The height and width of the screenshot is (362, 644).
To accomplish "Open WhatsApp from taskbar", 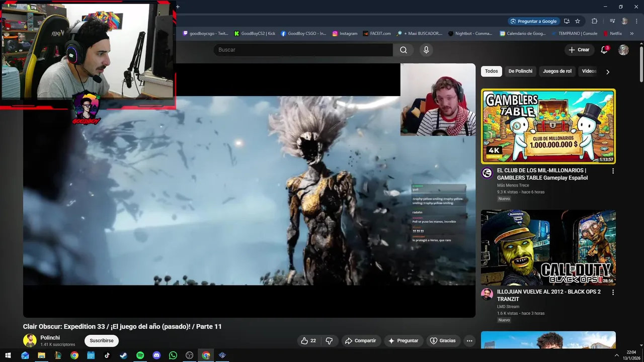I will click(x=173, y=355).
